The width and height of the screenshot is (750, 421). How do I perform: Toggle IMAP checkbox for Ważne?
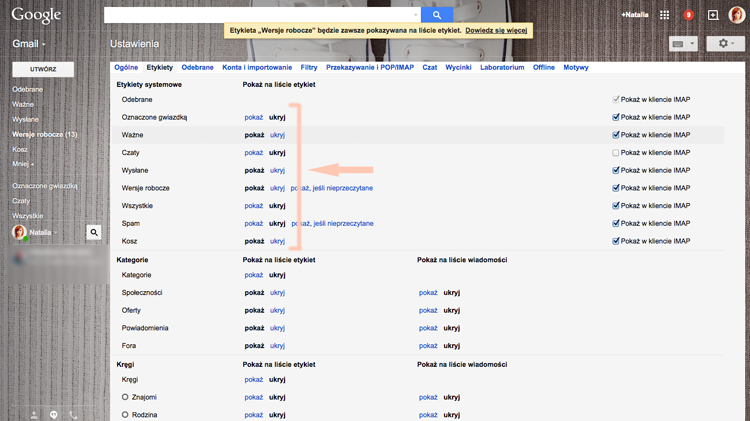coord(616,135)
